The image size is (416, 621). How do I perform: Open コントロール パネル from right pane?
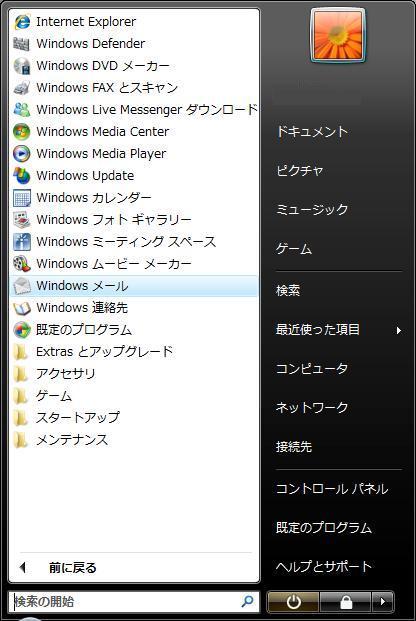click(x=332, y=489)
